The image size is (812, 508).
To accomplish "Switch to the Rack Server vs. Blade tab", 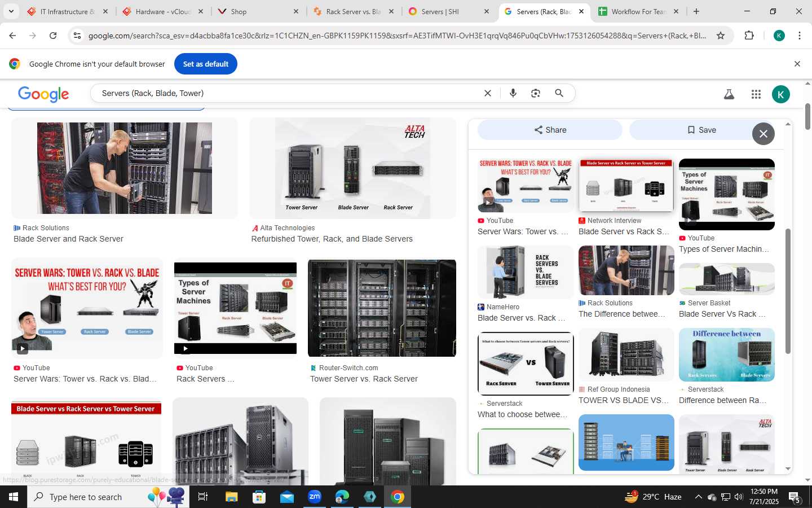I will tap(354, 11).
